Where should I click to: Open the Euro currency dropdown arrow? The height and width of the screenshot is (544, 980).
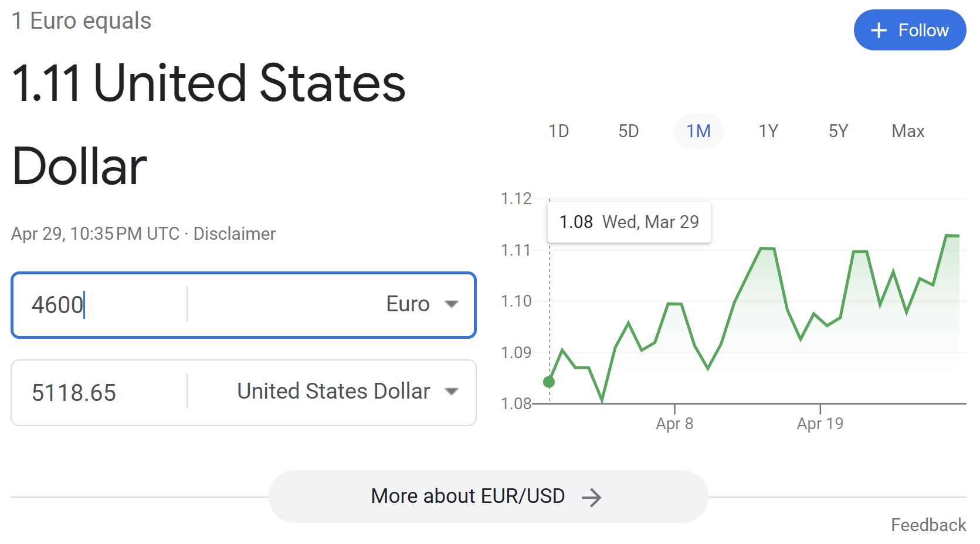pyautogui.click(x=451, y=304)
